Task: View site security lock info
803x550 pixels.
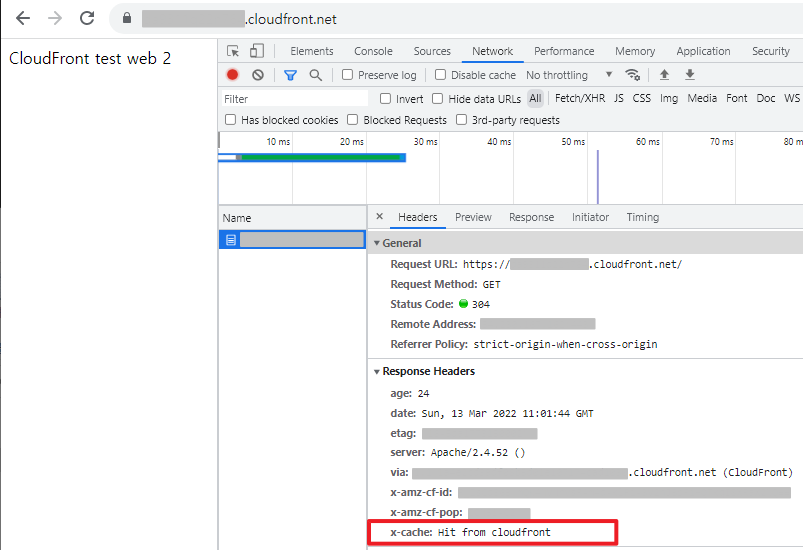Action: (127, 18)
